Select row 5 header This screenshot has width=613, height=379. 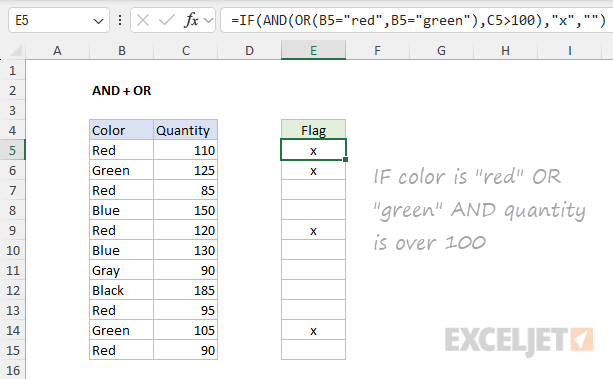click(x=13, y=150)
